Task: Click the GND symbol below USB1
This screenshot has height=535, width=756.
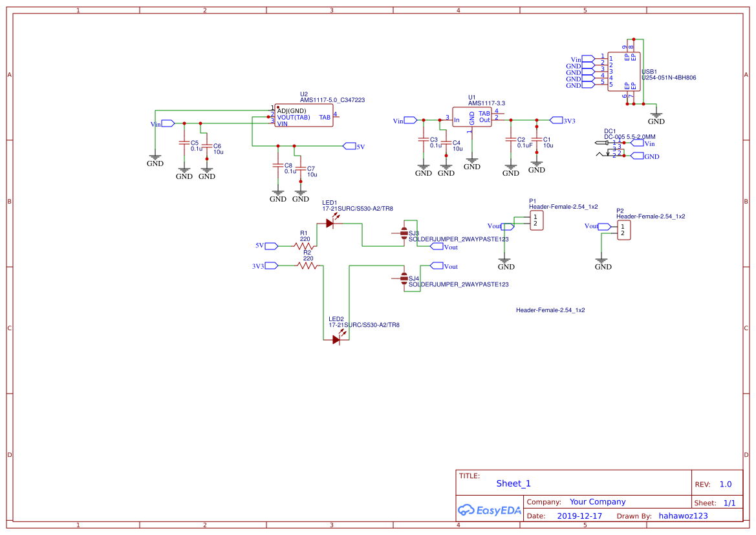Action: pyautogui.click(x=656, y=116)
